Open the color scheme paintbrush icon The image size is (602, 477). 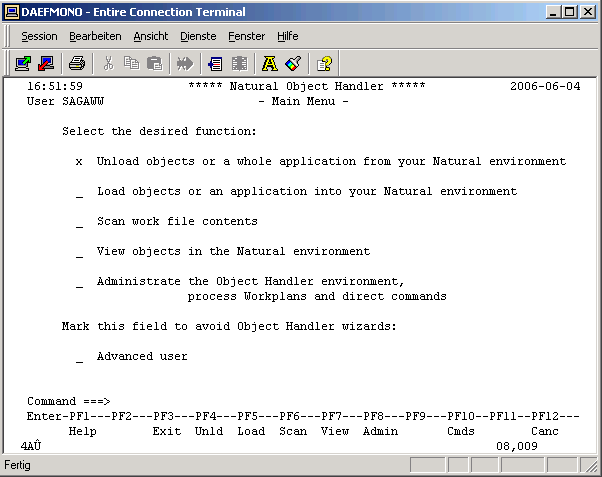(x=293, y=63)
